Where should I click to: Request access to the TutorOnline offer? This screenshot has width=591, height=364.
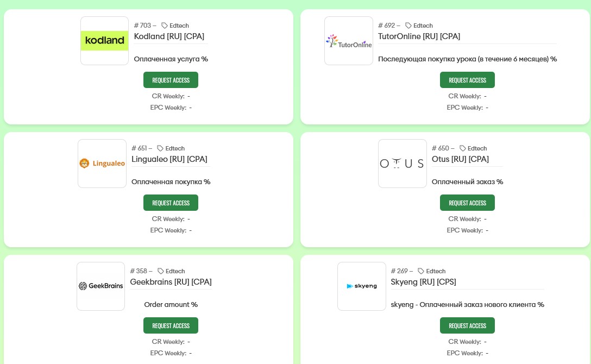click(x=467, y=80)
